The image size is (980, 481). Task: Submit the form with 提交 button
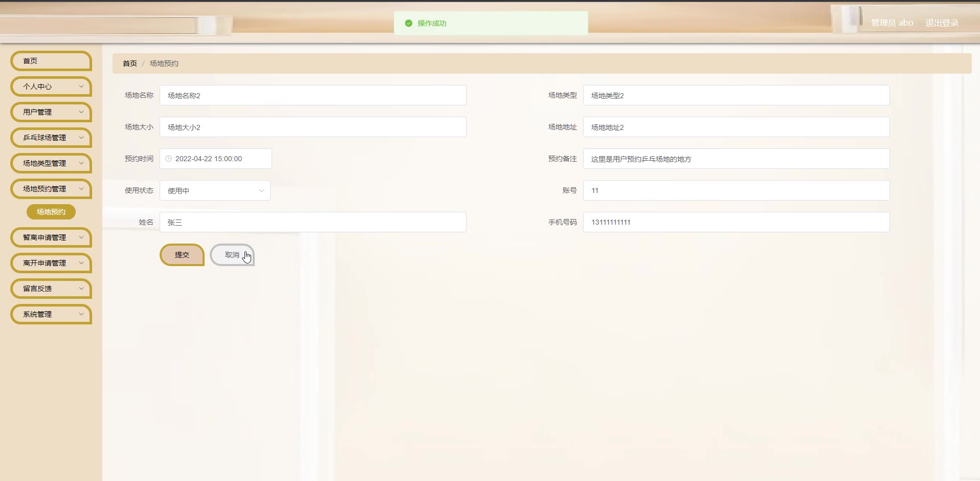coord(182,255)
